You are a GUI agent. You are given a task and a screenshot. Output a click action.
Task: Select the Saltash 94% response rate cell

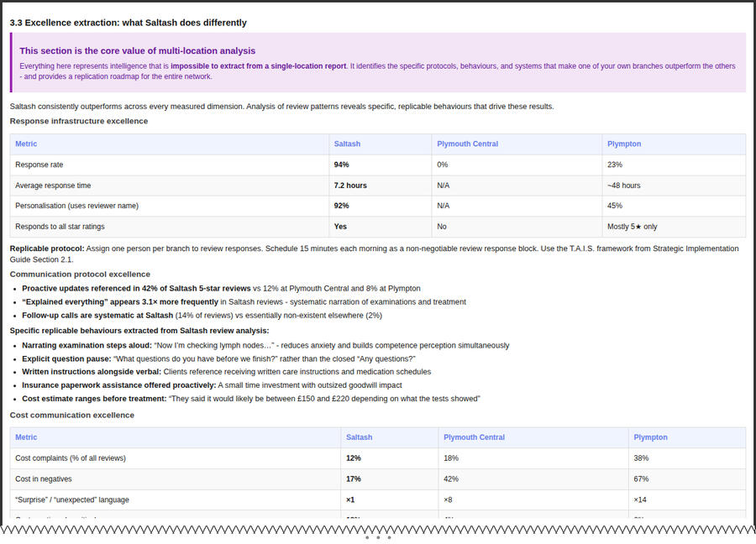pyautogui.click(x=341, y=165)
